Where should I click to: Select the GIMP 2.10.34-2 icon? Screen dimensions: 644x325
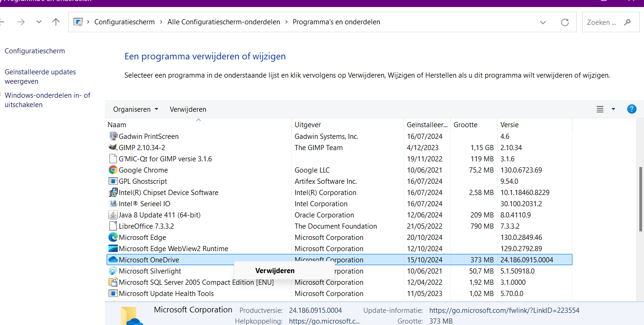[113, 148]
